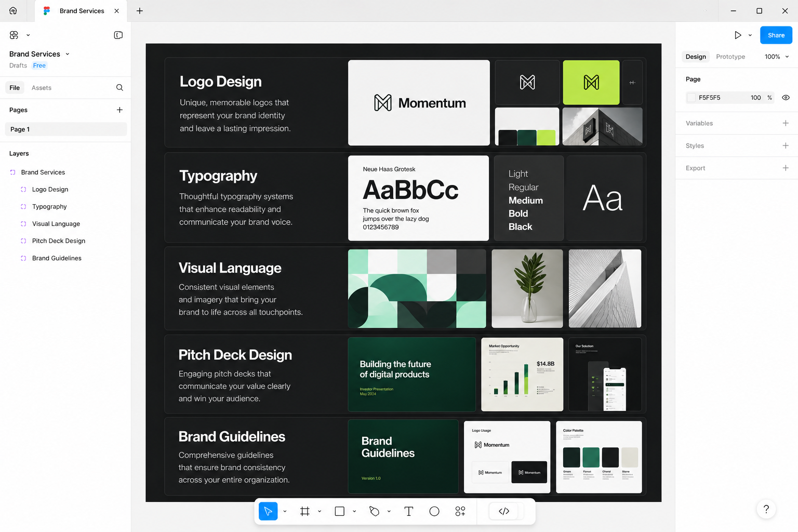Click the Styles section label
Viewport: 798px width, 532px height.
click(x=695, y=145)
